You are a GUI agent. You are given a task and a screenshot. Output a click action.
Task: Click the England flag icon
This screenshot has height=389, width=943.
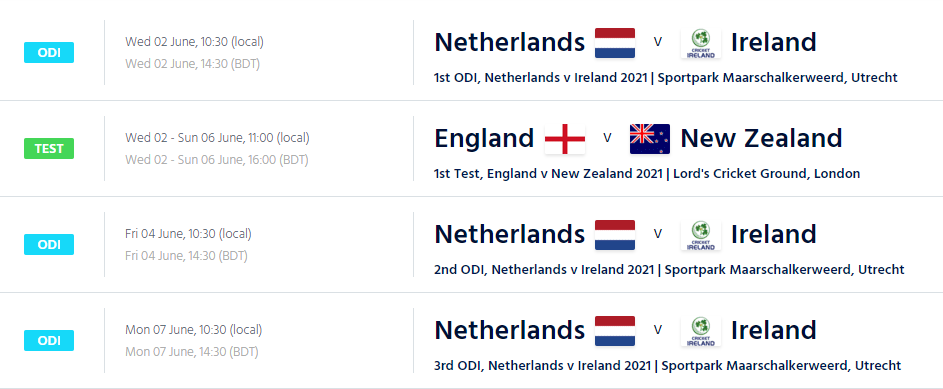coord(565,139)
